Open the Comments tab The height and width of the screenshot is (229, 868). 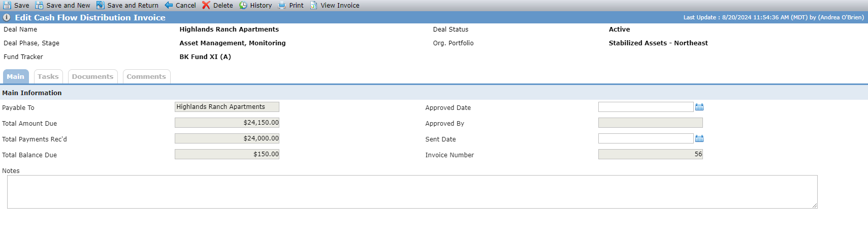tap(146, 76)
